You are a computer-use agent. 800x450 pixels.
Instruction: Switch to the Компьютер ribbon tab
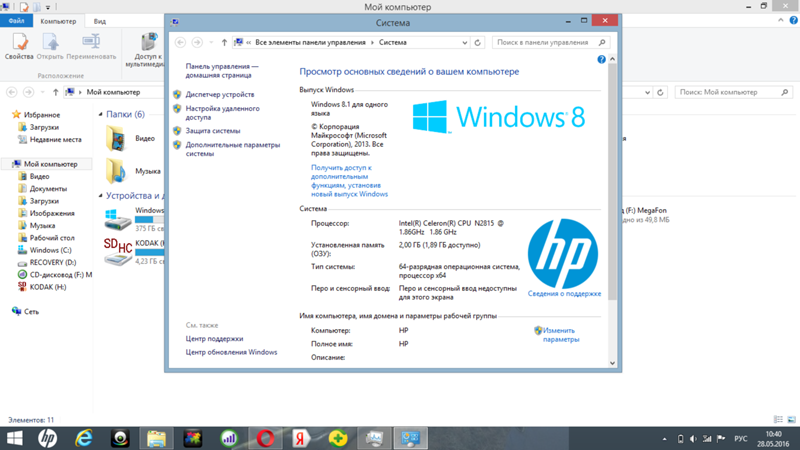tap(58, 21)
